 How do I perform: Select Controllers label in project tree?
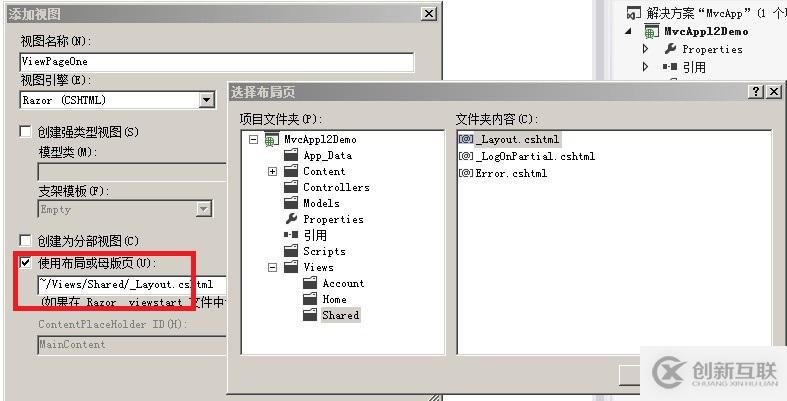click(336, 187)
